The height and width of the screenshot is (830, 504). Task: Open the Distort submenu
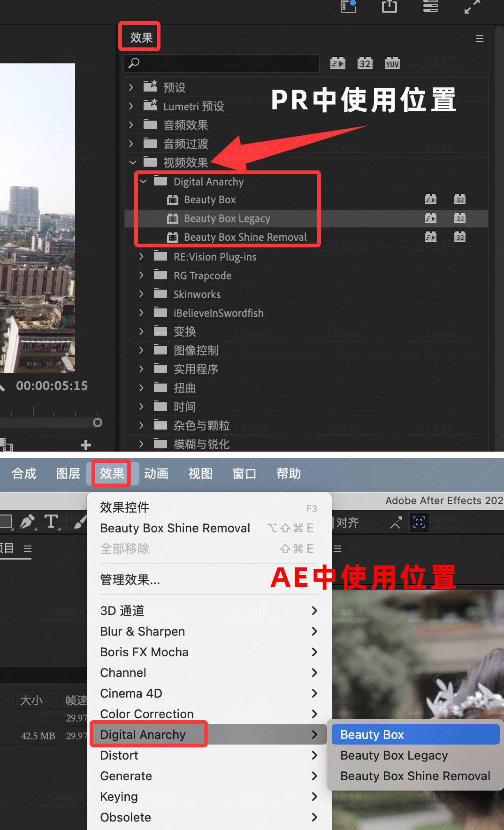(x=209, y=755)
